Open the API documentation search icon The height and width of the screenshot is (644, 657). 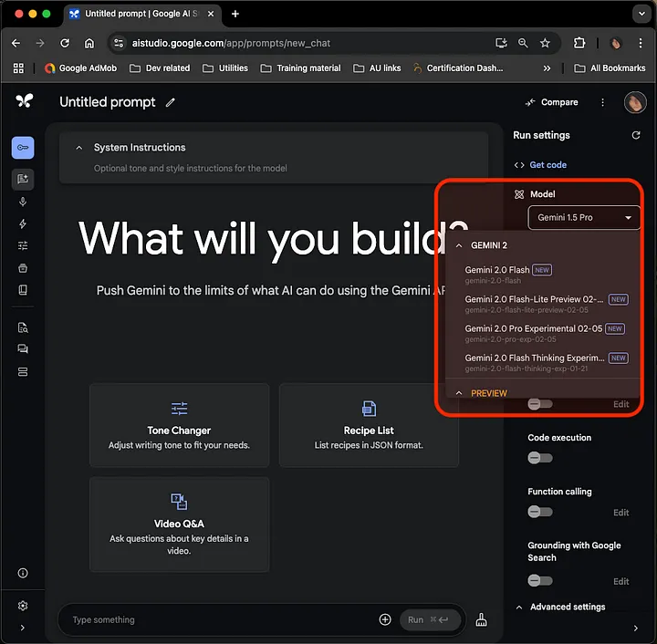click(x=23, y=327)
